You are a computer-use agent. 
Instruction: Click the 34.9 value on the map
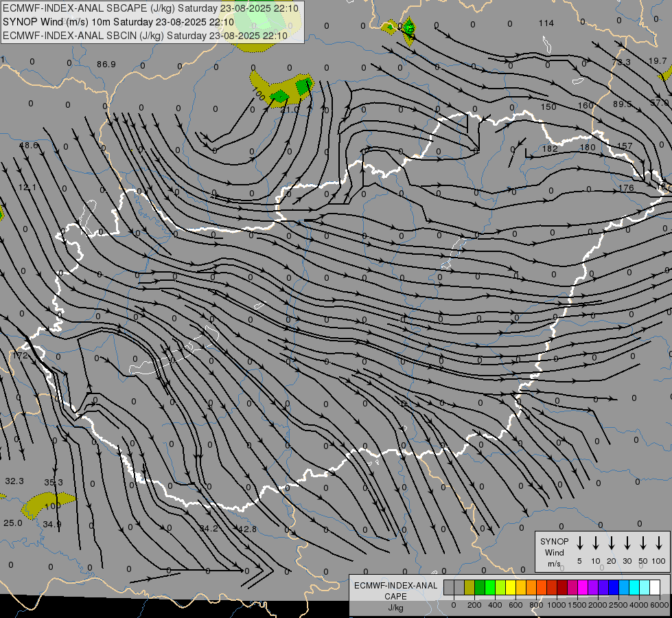(52, 524)
